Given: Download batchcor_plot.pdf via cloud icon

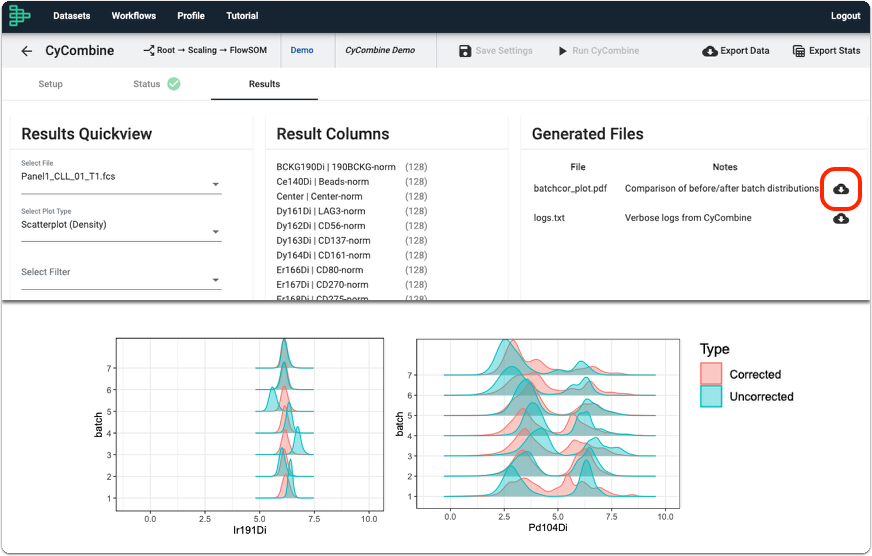Looking at the screenshot, I should coord(841,189).
